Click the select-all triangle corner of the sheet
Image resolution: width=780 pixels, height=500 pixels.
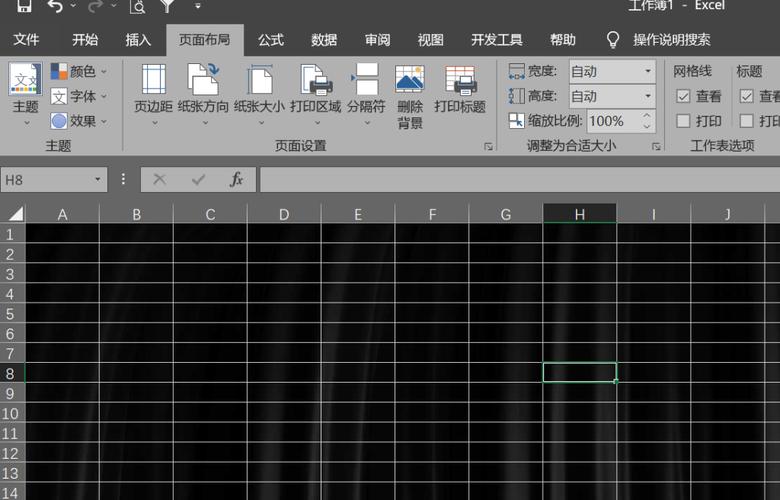(15, 214)
